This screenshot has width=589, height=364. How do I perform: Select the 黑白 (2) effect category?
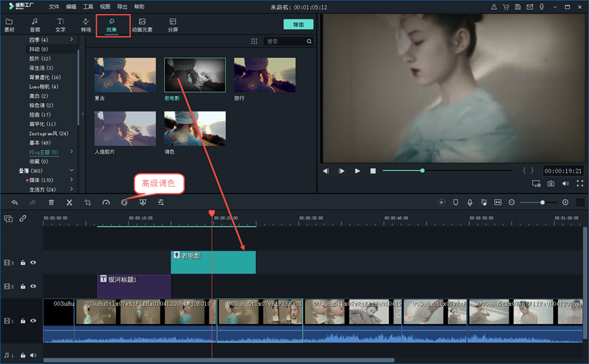(38, 95)
